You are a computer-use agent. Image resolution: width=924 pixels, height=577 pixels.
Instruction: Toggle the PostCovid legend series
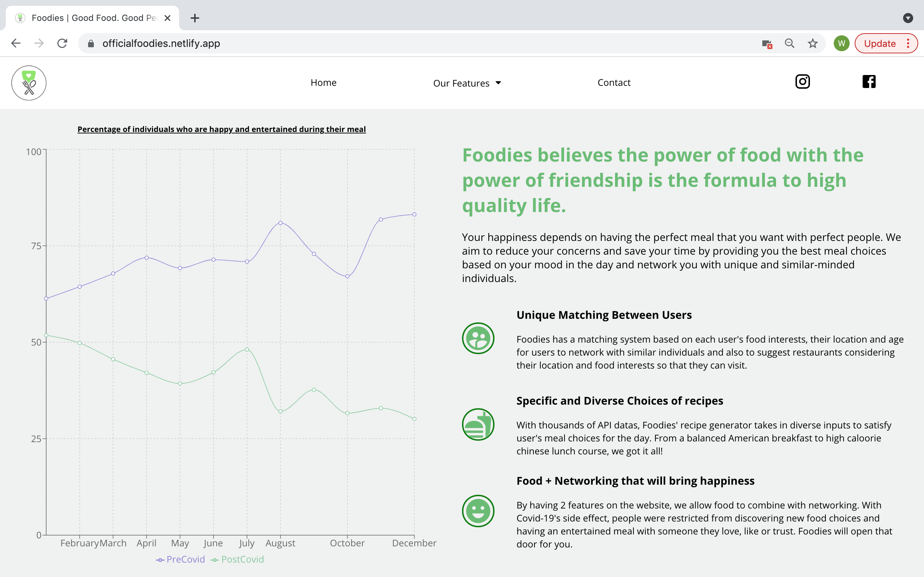point(237,559)
